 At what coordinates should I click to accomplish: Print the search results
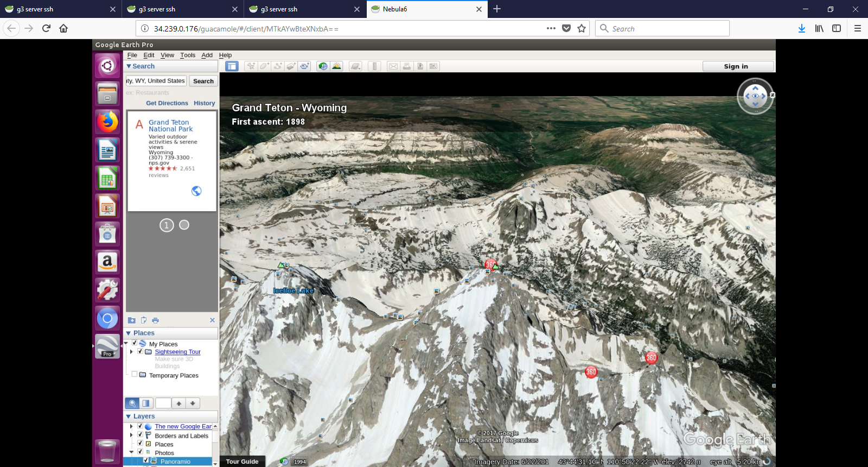(155, 320)
